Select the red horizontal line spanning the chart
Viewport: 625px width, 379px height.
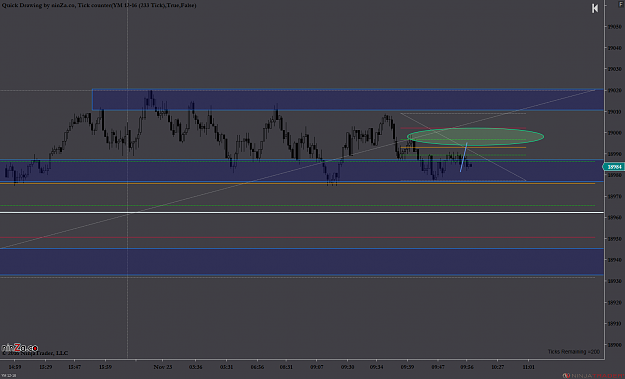[x=297, y=238]
